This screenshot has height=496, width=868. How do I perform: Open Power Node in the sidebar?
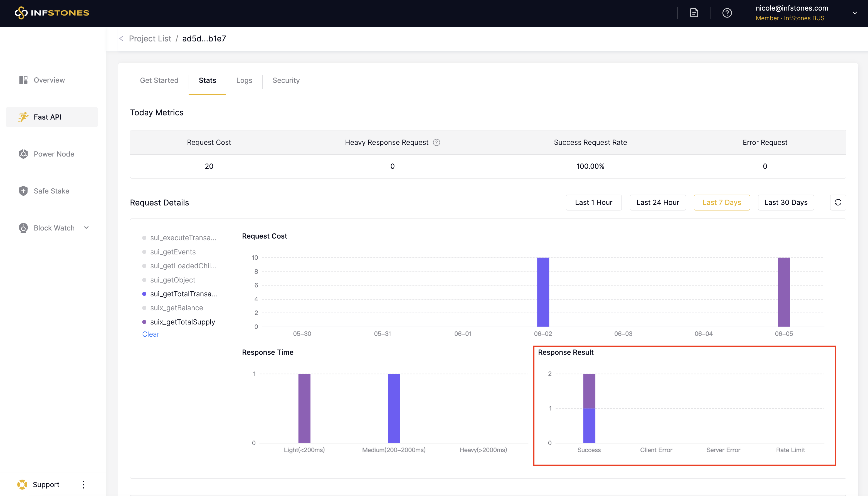(53, 154)
